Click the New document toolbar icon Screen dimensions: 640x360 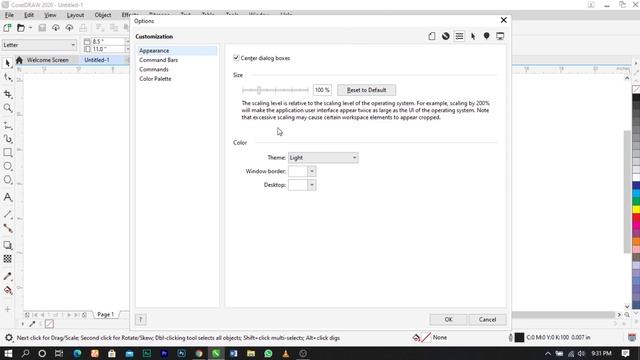[x=7, y=28]
